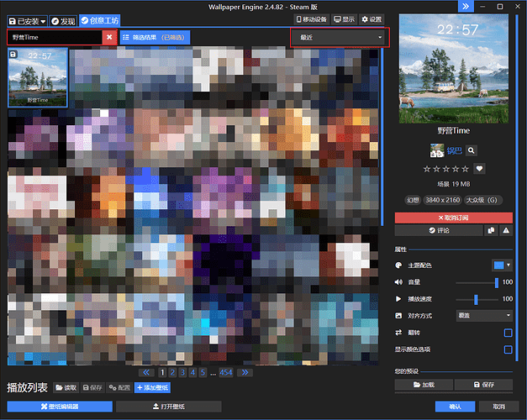Viewport: 527px width, 420px height.
Task: Rate wallpaper using the star rating
Action: (x=445, y=169)
